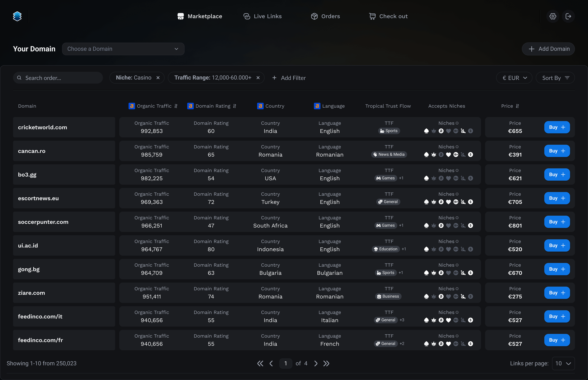Viewport: 588px width, 380px height.
Task: Open the Sort By menu
Action: click(555, 78)
